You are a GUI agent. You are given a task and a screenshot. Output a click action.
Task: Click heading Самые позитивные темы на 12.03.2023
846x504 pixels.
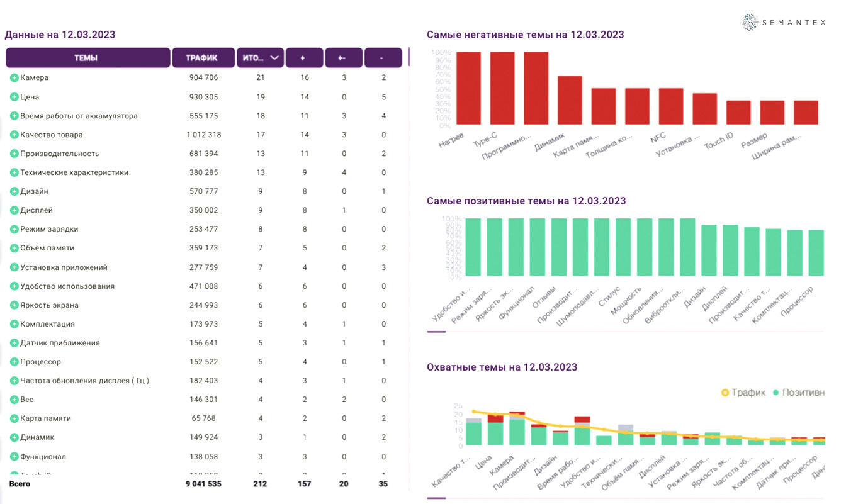526,201
